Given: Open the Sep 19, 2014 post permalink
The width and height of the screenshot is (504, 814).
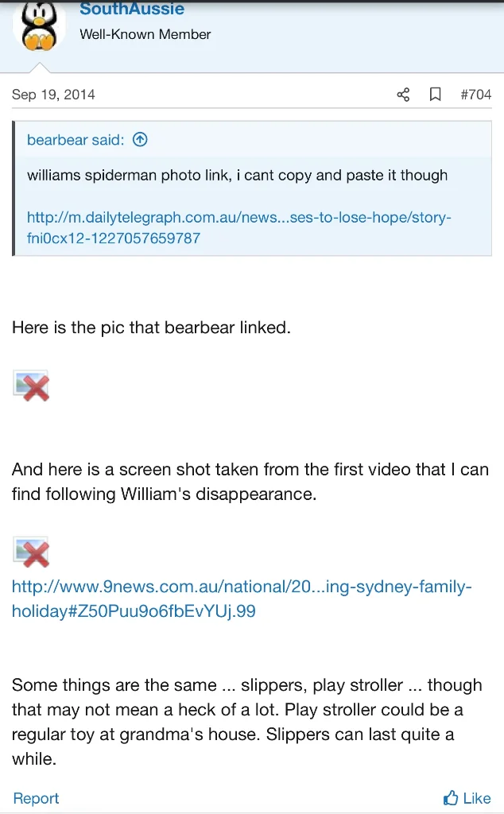Looking at the screenshot, I should 53,95.
